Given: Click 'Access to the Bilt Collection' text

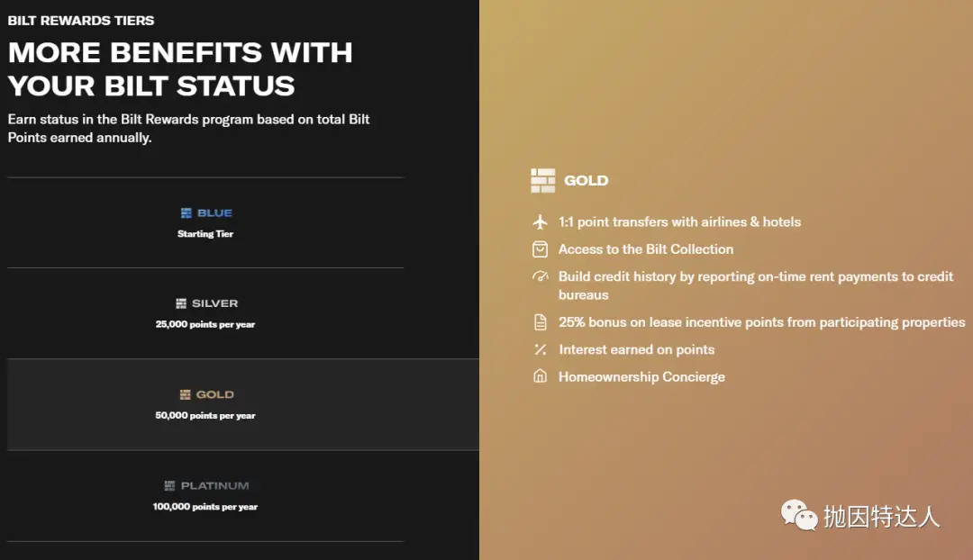Looking at the screenshot, I should pyautogui.click(x=646, y=249).
